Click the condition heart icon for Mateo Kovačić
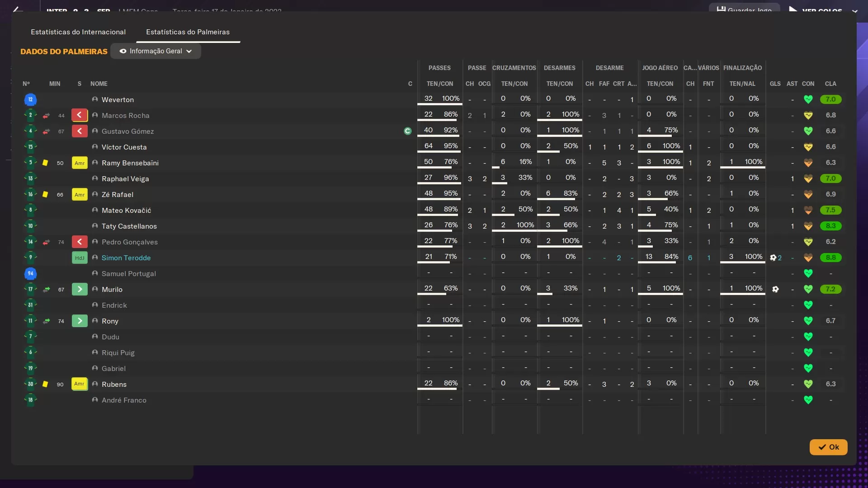868x488 pixels. pos(808,210)
